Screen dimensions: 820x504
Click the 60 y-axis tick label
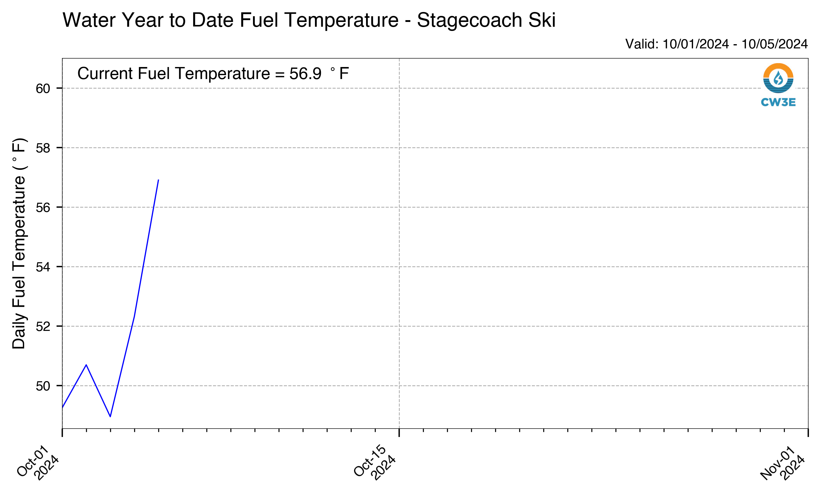[43, 88]
